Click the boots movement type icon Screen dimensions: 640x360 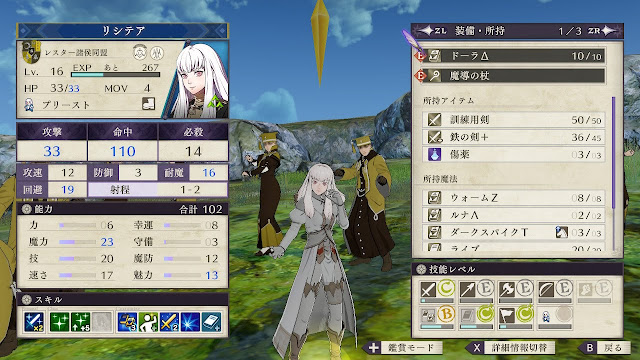tap(149, 104)
